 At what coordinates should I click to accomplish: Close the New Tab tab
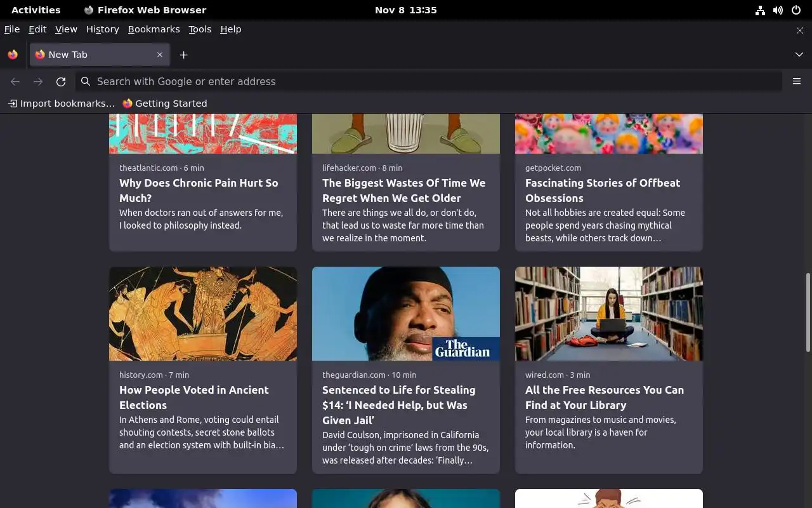pyautogui.click(x=160, y=55)
